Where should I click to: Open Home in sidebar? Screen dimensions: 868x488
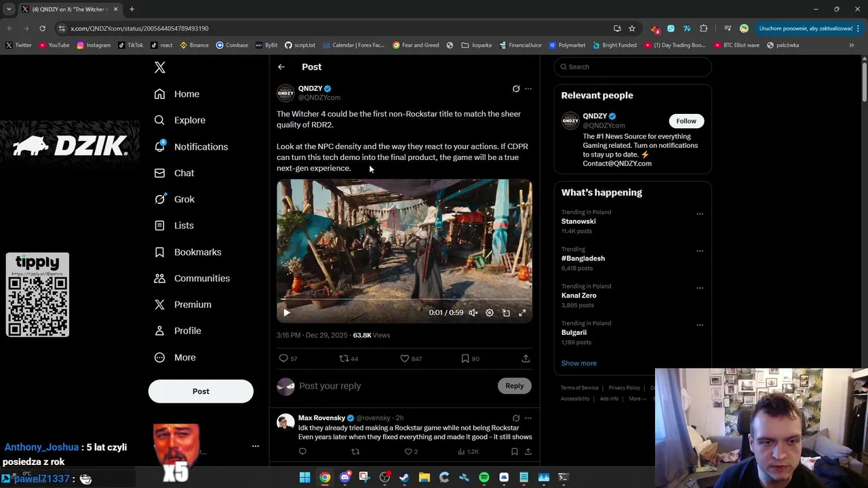coord(177,94)
